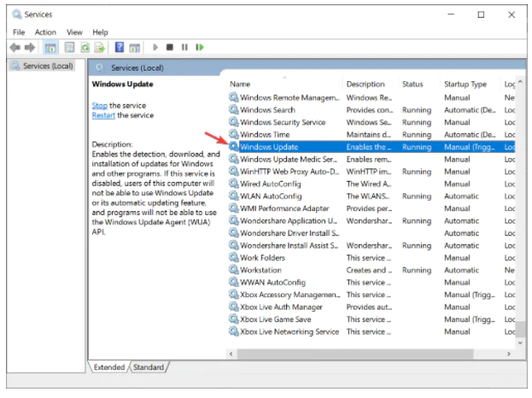Image resolution: width=532 pixels, height=398 pixels.
Task: Select the Windows Update Medic Service row
Action: point(289,159)
